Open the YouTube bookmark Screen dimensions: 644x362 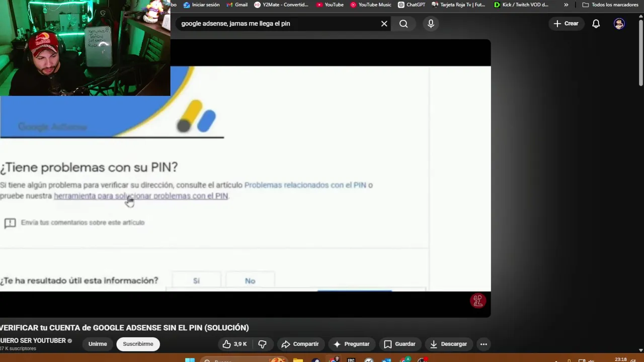coord(330,5)
